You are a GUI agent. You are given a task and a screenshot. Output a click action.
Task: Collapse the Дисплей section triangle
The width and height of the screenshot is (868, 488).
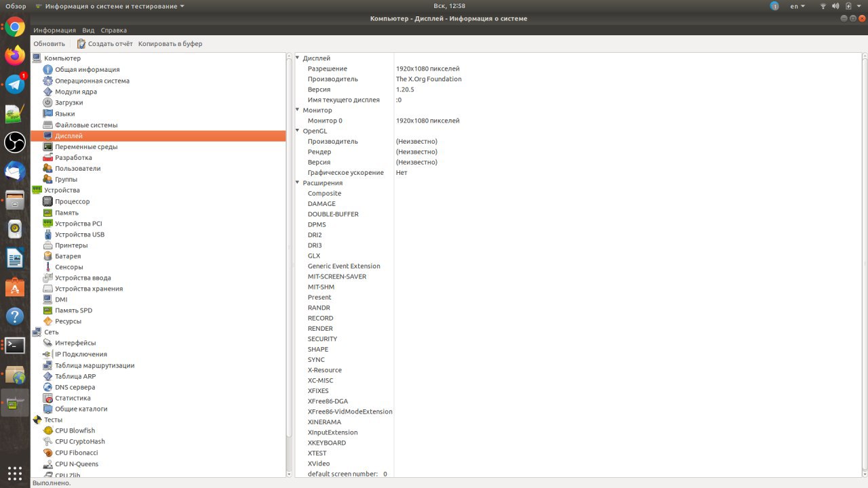point(298,58)
